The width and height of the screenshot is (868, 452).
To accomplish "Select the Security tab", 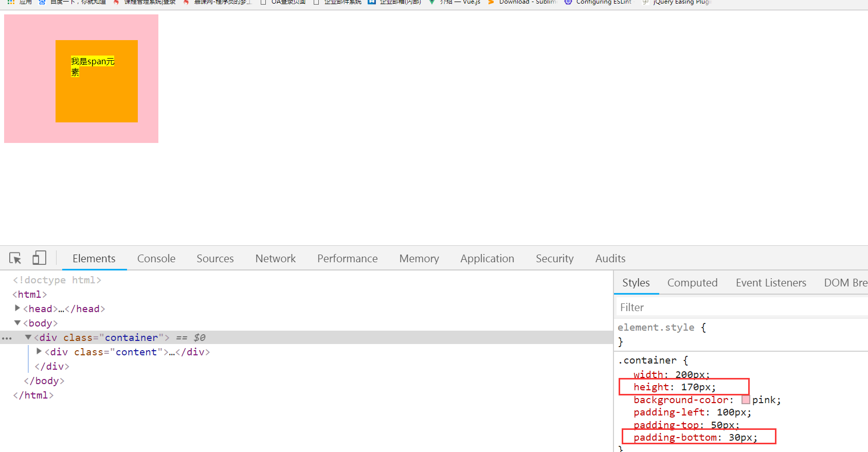I will click(555, 258).
